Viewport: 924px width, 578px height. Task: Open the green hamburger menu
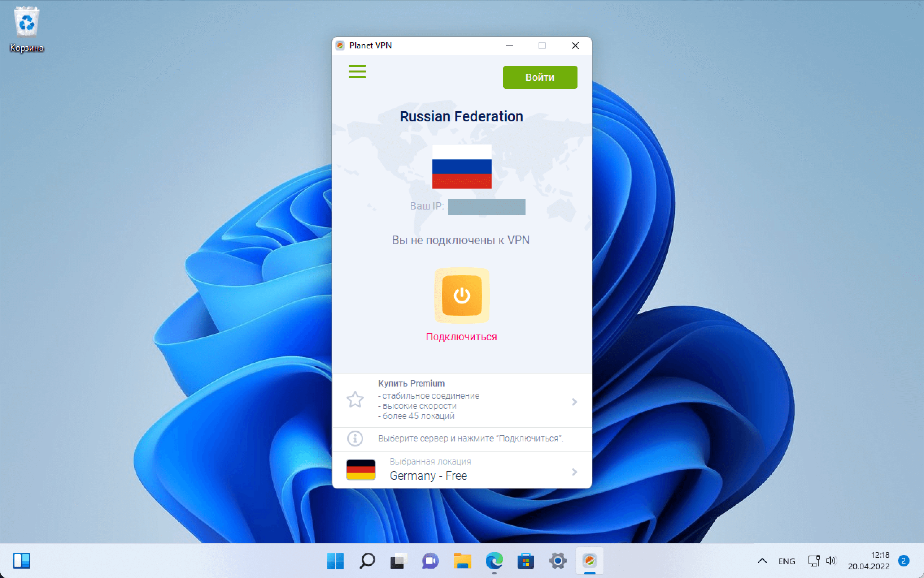click(x=357, y=72)
